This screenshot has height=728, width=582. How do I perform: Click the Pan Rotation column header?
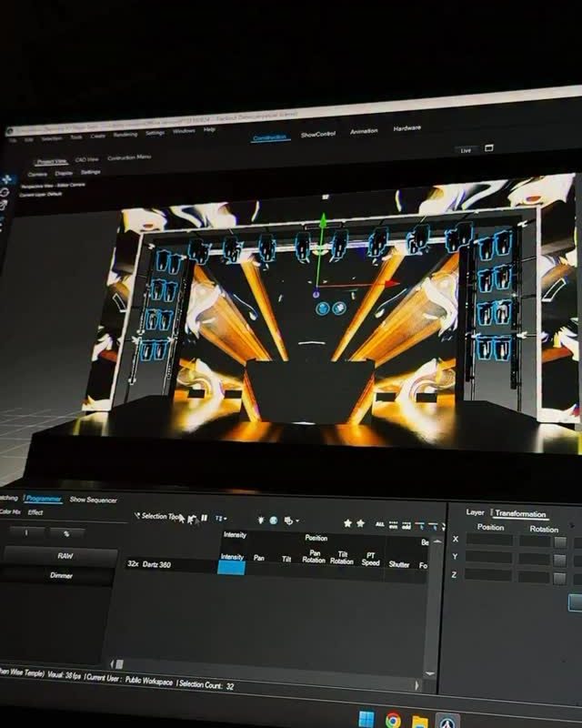tap(314, 557)
